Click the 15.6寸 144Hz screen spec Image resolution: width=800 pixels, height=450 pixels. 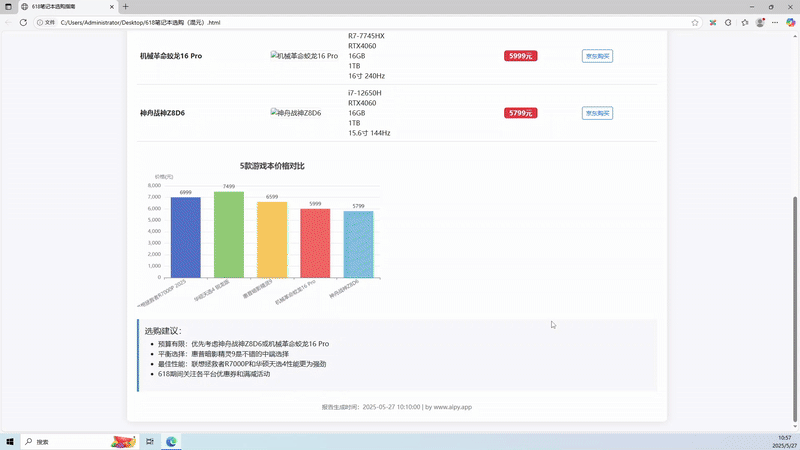click(369, 133)
